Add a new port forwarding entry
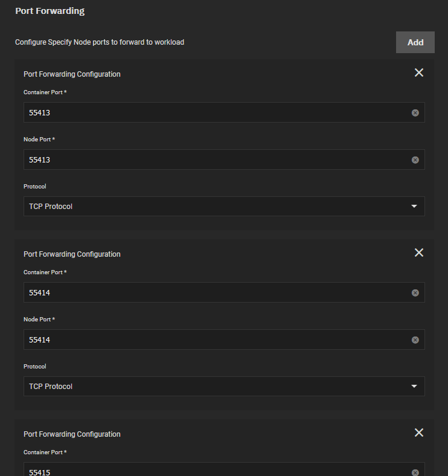Viewport: 448px width, 476px height. 415,42
